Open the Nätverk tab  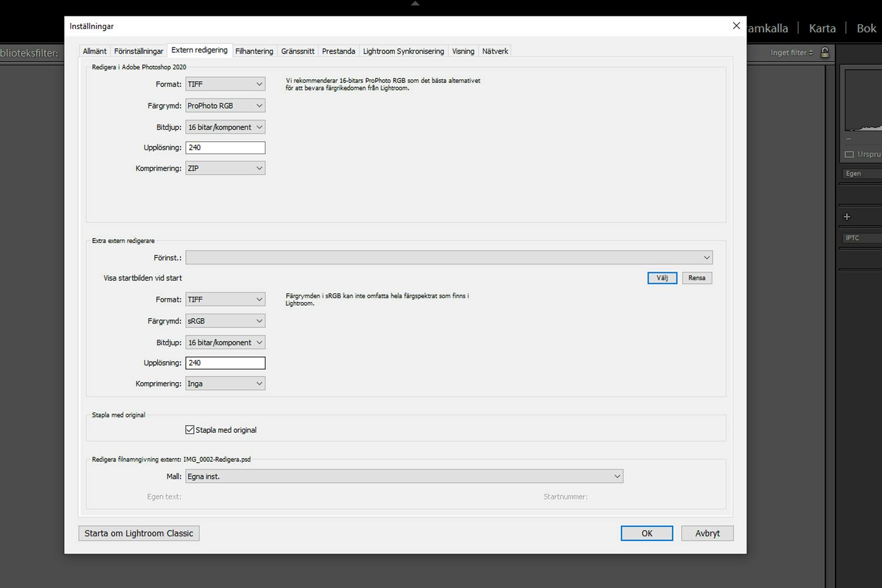coord(495,51)
